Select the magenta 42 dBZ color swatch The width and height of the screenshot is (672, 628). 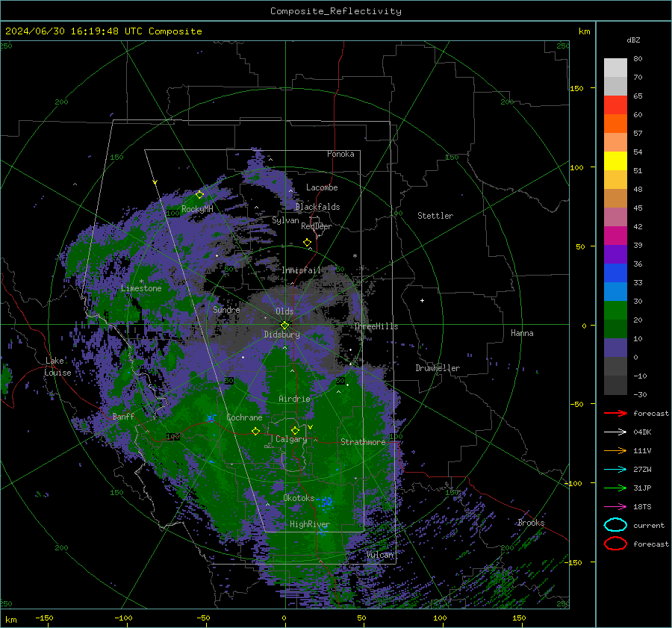coord(615,235)
